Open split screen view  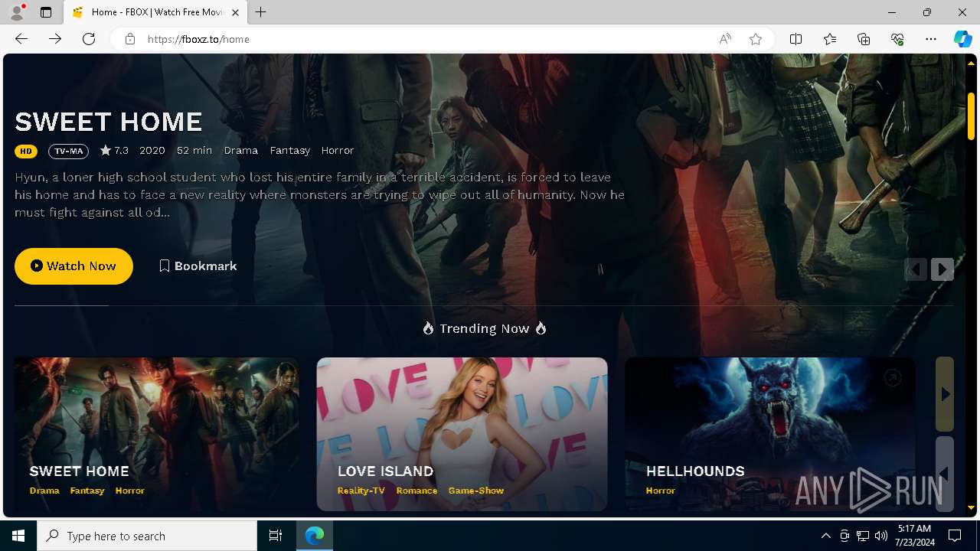tap(796, 39)
